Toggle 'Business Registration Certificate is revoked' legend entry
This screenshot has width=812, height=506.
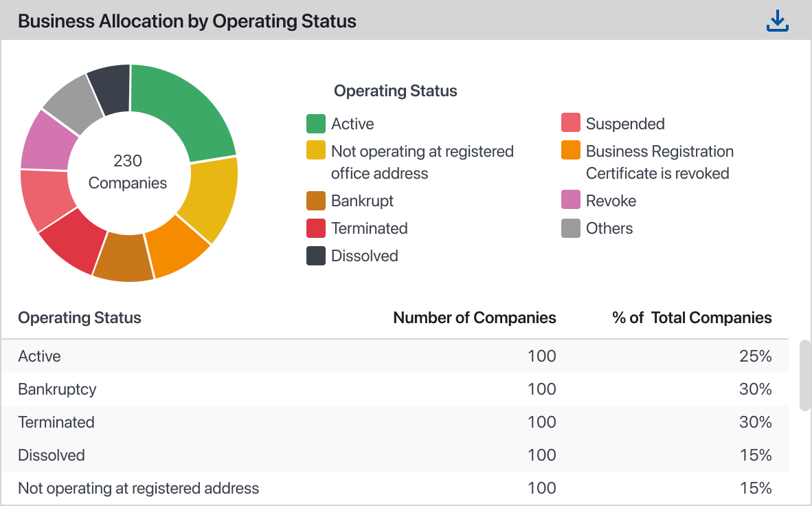(659, 162)
